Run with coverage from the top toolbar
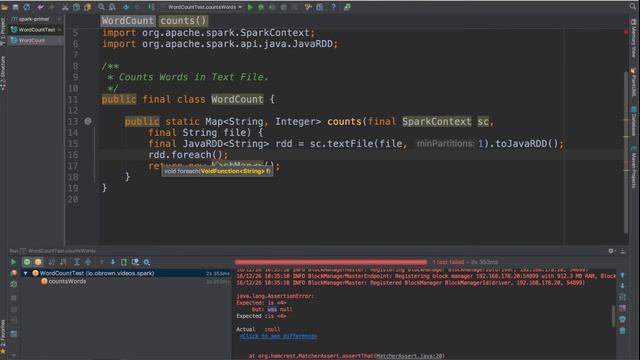The image size is (640, 360). [x=272, y=7]
